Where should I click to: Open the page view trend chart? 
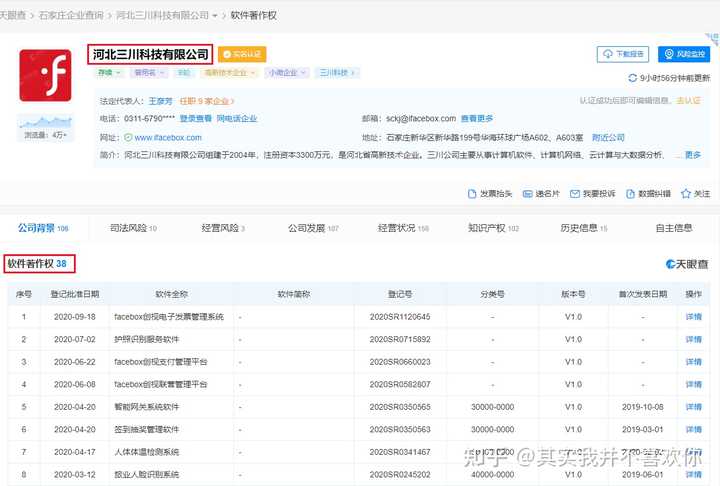coord(45,122)
